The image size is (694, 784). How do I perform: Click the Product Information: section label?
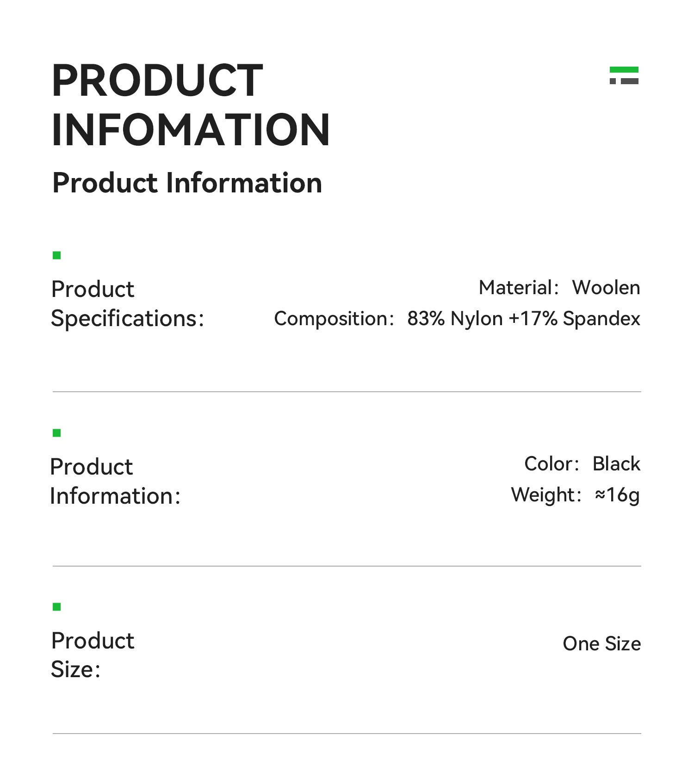[x=115, y=482]
